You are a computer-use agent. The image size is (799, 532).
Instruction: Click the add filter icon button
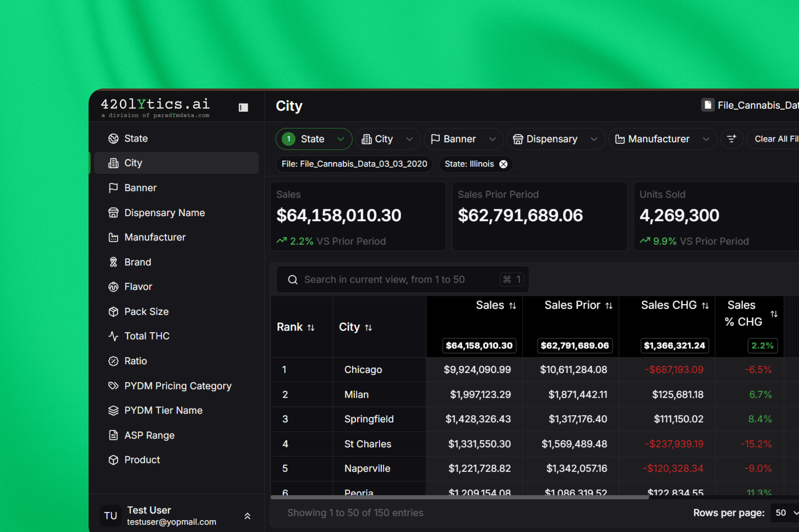(x=731, y=139)
